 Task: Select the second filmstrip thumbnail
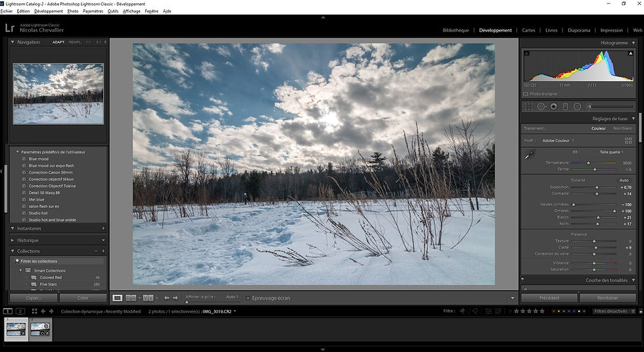pyautogui.click(x=40, y=330)
